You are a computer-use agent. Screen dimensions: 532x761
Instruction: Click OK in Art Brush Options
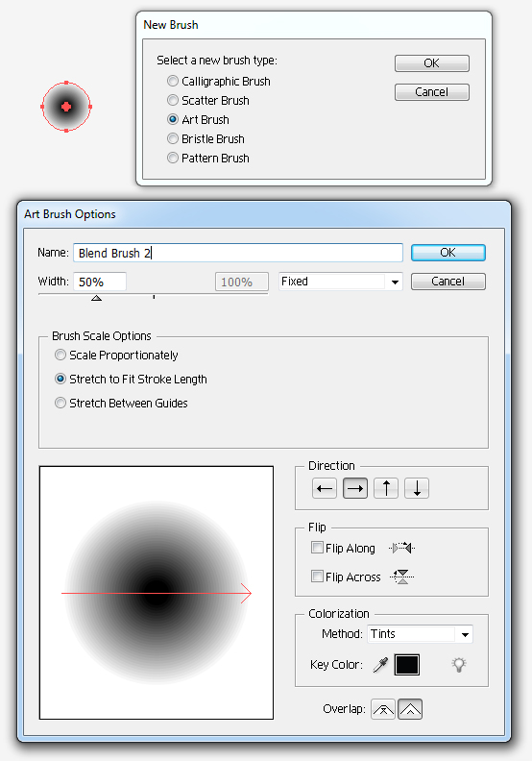tap(448, 253)
